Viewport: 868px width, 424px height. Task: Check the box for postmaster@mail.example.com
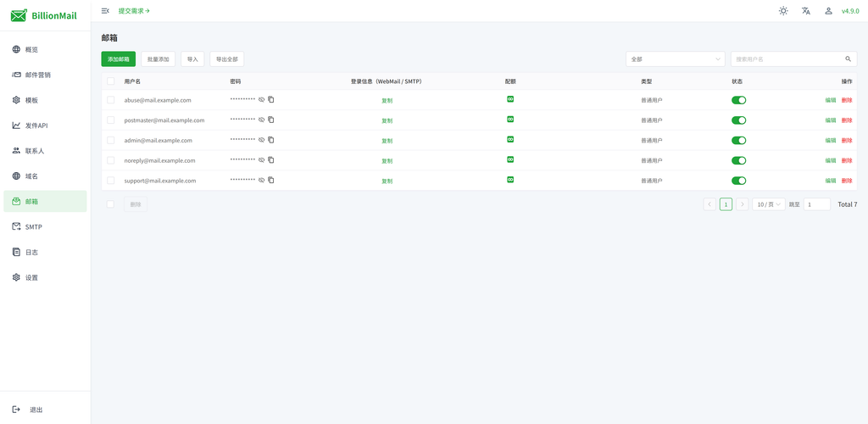(x=111, y=120)
